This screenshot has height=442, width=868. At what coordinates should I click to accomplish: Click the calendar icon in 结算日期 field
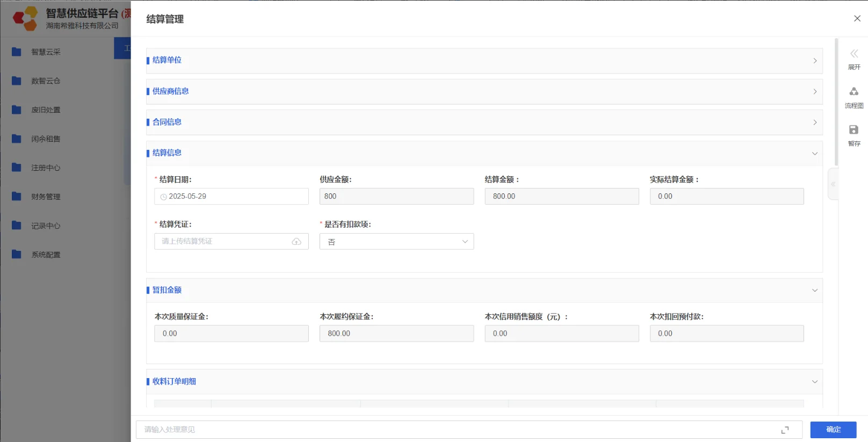(164, 197)
